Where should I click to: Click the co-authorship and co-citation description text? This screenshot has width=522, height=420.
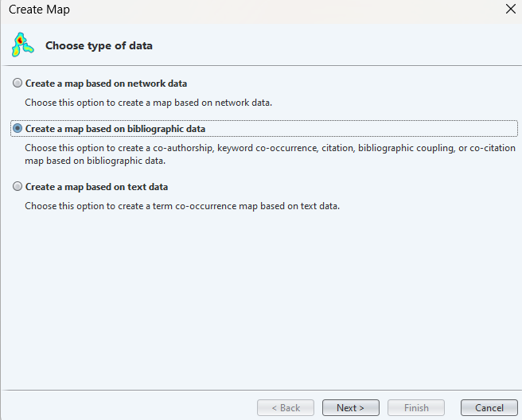tap(270, 154)
